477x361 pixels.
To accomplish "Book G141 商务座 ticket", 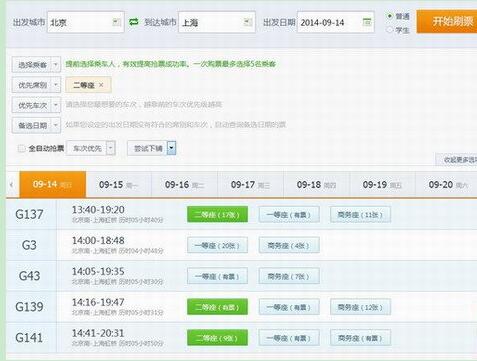I will (x=360, y=338).
